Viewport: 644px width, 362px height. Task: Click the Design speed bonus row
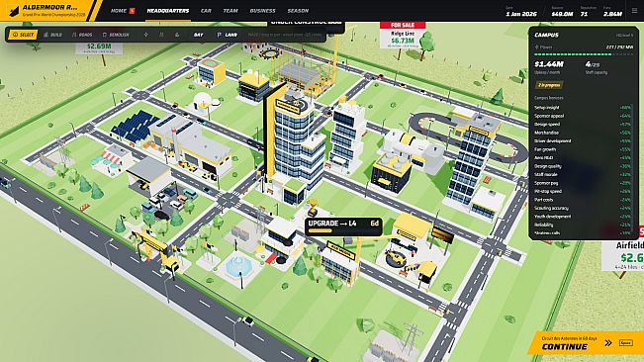coord(583,124)
